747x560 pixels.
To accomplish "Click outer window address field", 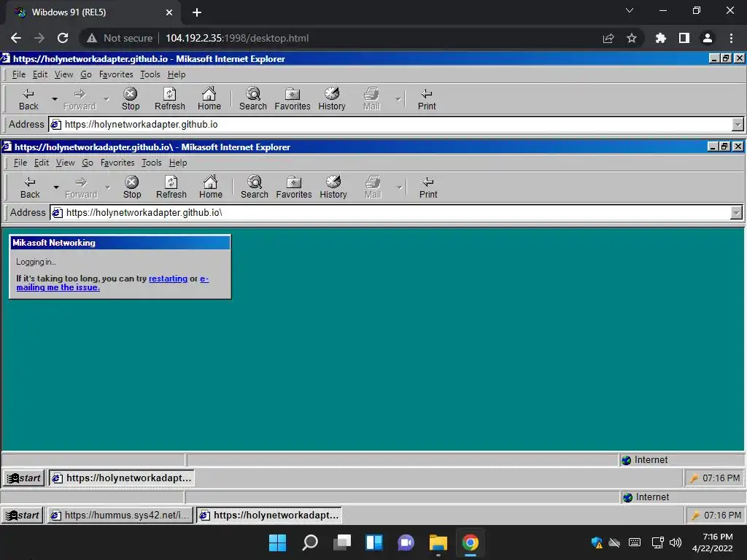I will point(391,124).
